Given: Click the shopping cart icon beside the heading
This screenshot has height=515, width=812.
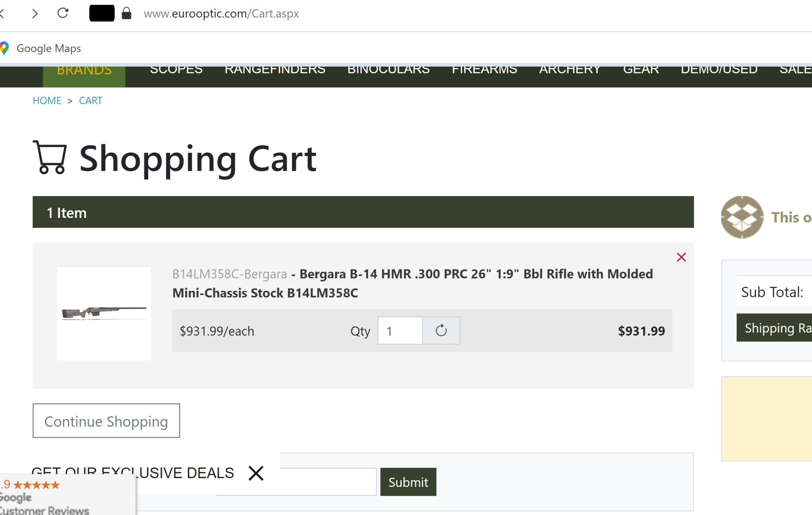Looking at the screenshot, I should point(50,157).
